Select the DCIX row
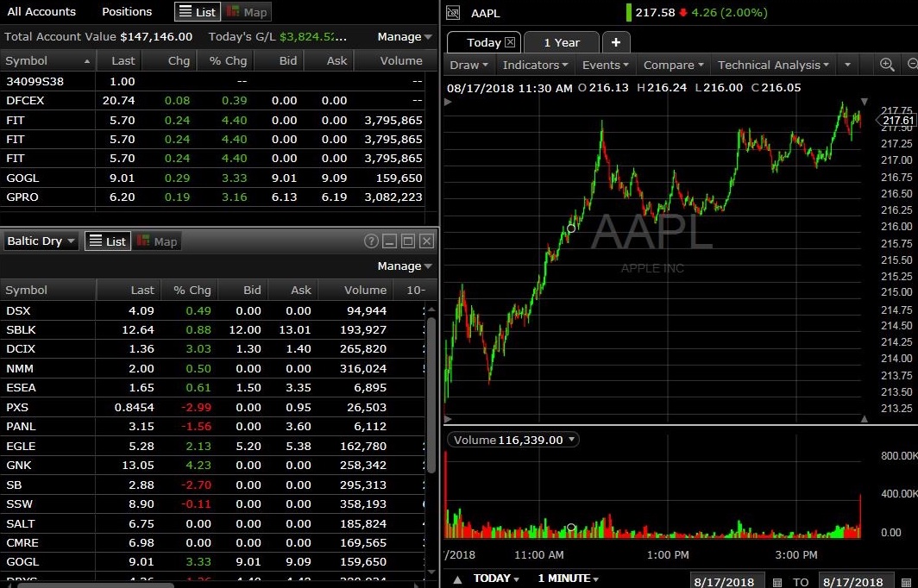This screenshot has width=918, height=588. pyautogui.click(x=213, y=349)
